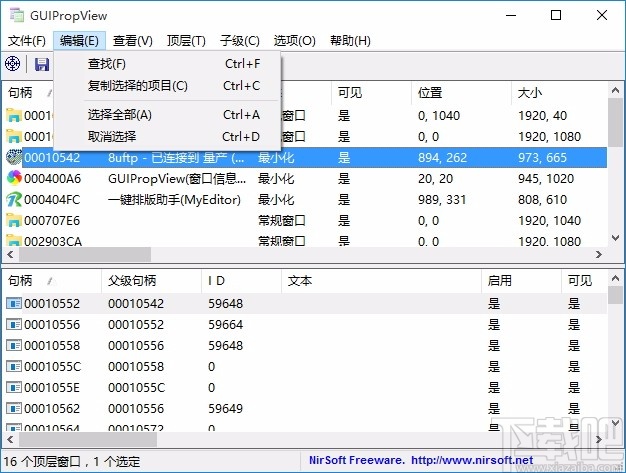
Task: Click the window icon of child 0001055C
Action: click(14, 366)
